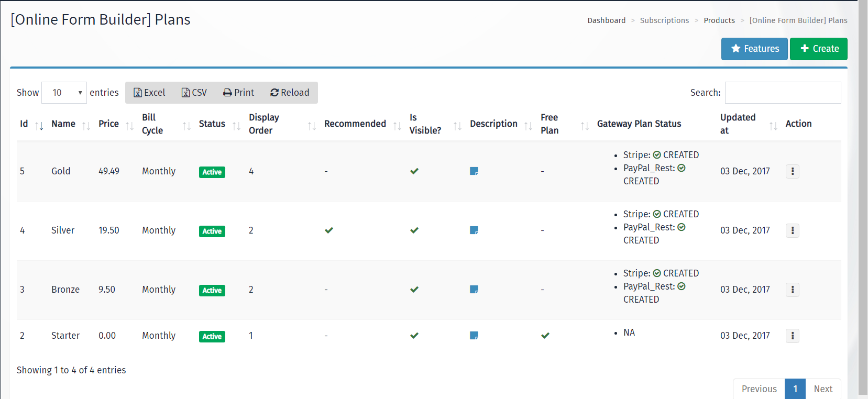
Task: Click the Silver price 19.50
Action: click(109, 230)
